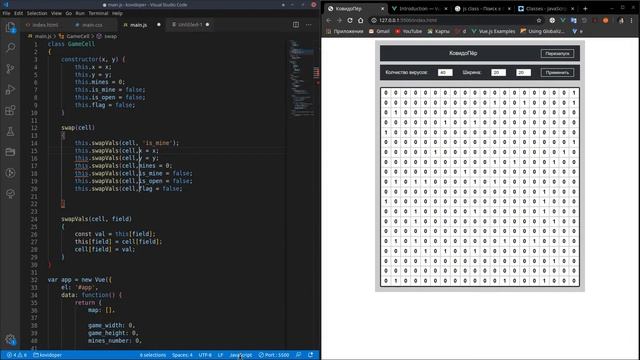This screenshot has height=360, width=640.
Task: Open the Приложения apps bookmark
Action: click(345, 31)
